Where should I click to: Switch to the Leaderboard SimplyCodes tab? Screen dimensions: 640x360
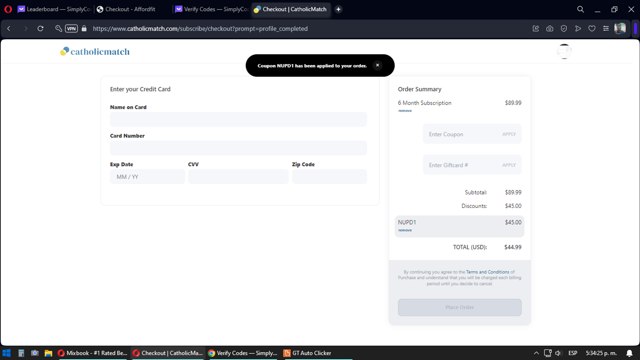[x=54, y=9]
